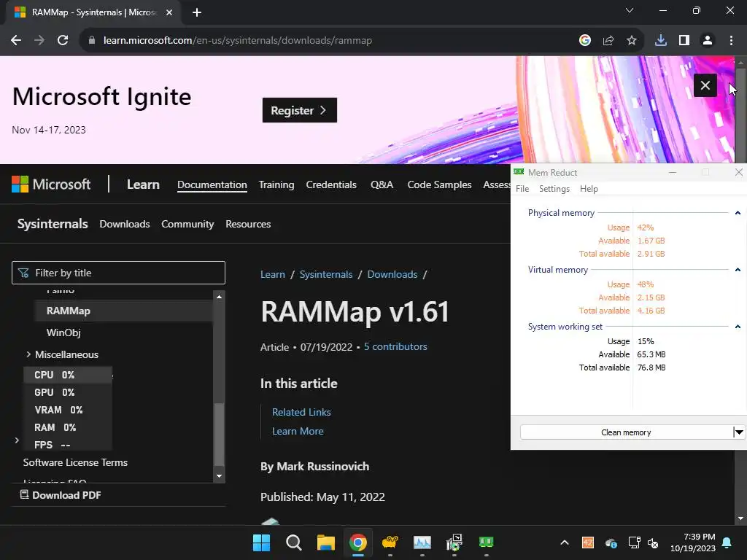Open Windows Start menu
This screenshot has height=560, width=747.
pos(261,542)
